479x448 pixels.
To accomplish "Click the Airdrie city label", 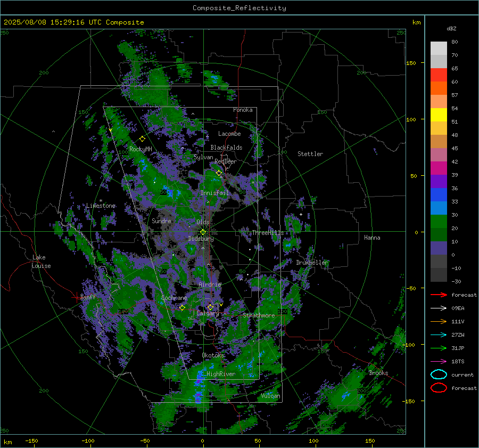I will (x=210, y=284).
